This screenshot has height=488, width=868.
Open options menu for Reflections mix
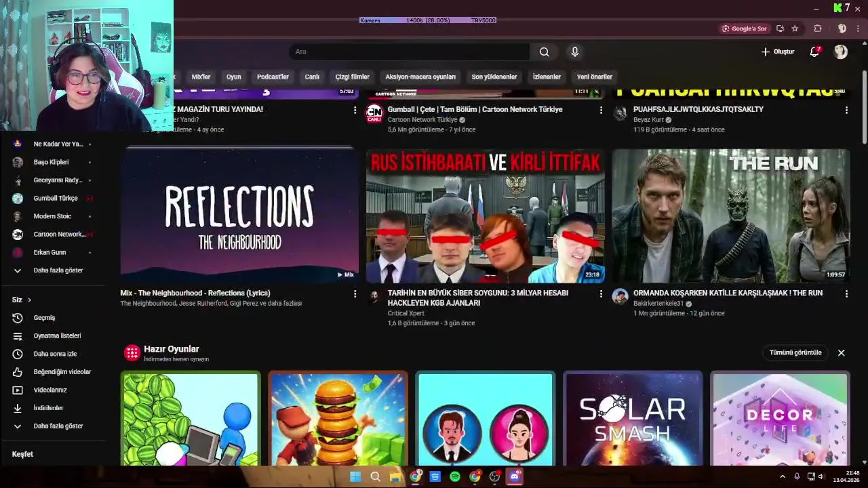[355, 293]
